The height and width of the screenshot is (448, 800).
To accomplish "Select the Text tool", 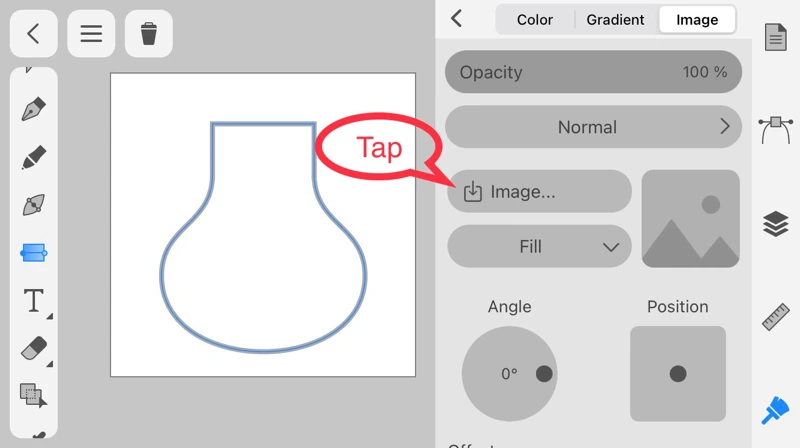I will point(34,300).
